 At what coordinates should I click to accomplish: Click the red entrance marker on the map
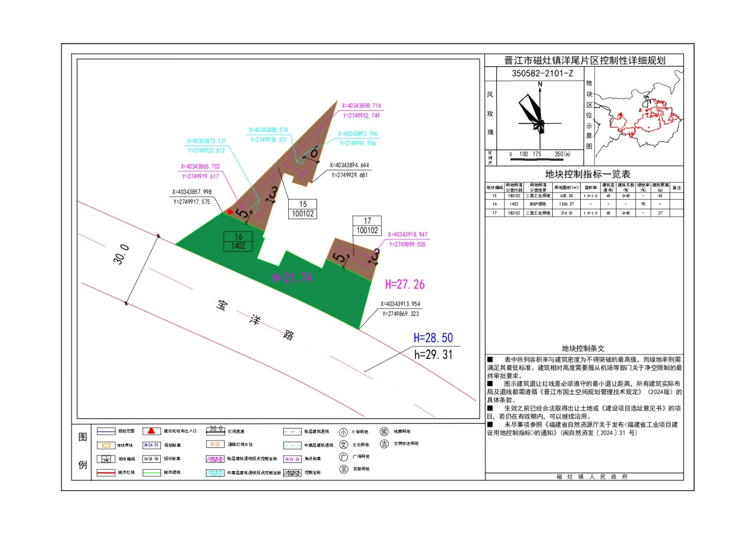[x=231, y=212]
